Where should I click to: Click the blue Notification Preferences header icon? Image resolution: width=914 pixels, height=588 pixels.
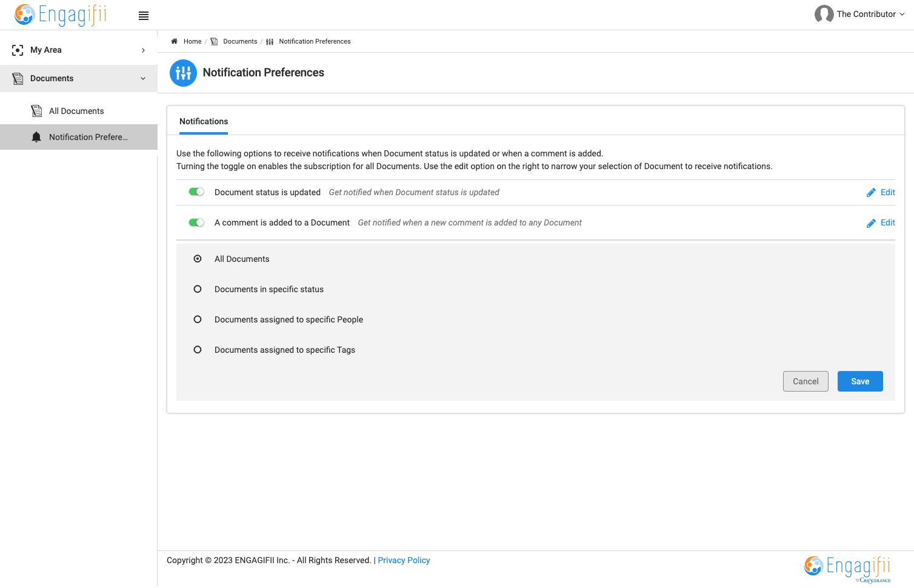coord(183,73)
